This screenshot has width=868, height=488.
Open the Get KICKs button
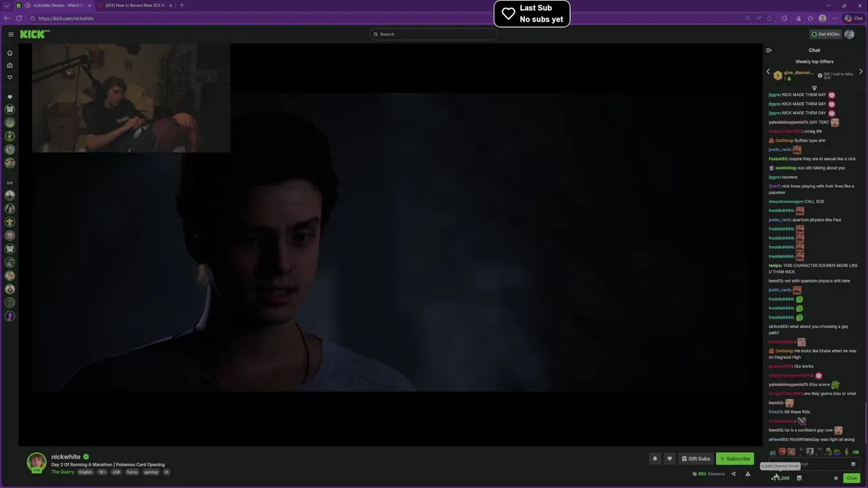825,34
